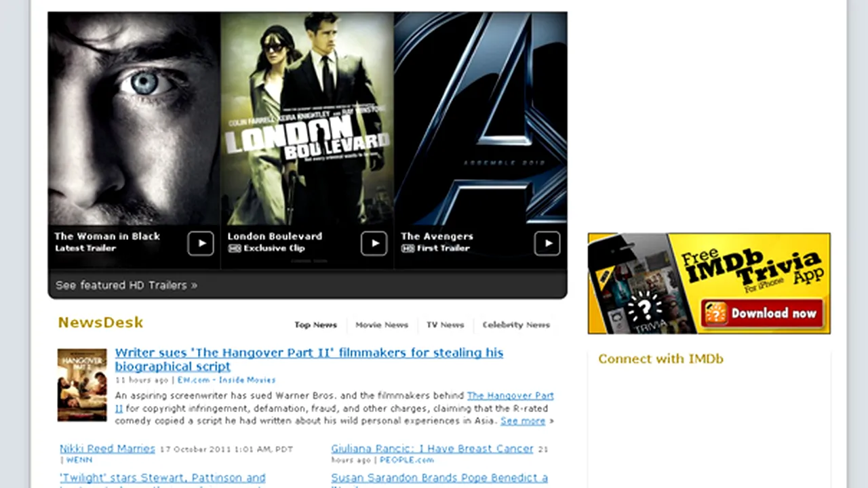Switch to the Movie News tab
The height and width of the screenshot is (488, 868).
coord(382,325)
